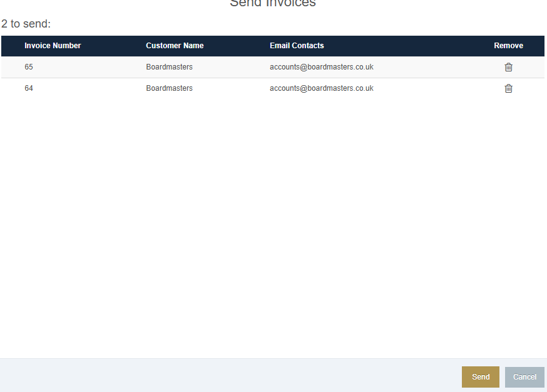Click the Invoice Number column header

pyautogui.click(x=53, y=46)
